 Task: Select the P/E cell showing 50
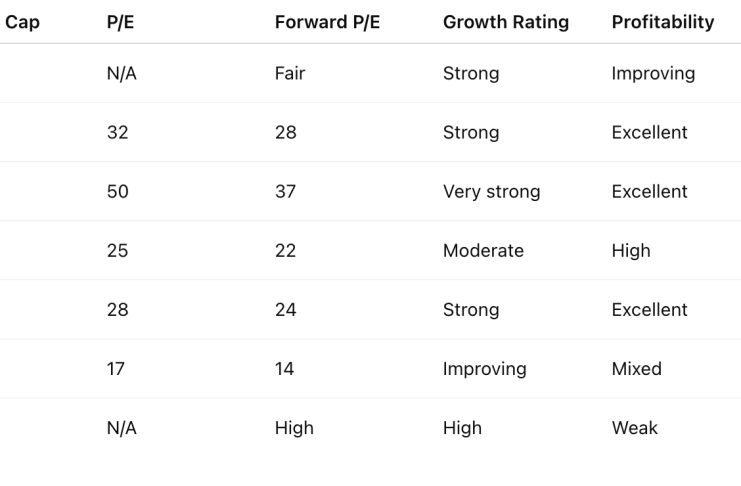[117, 192]
